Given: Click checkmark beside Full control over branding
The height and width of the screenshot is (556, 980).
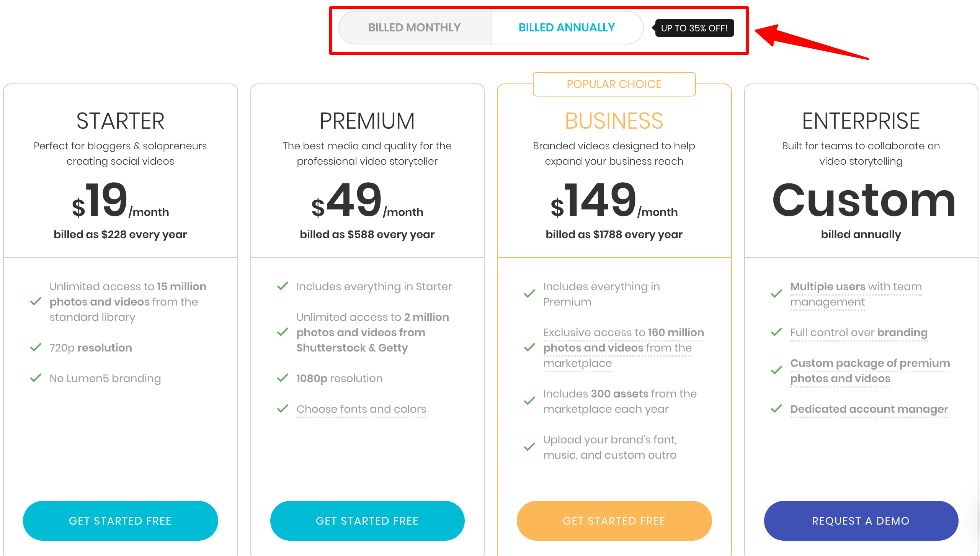Looking at the screenshot, I should (776, 332).
